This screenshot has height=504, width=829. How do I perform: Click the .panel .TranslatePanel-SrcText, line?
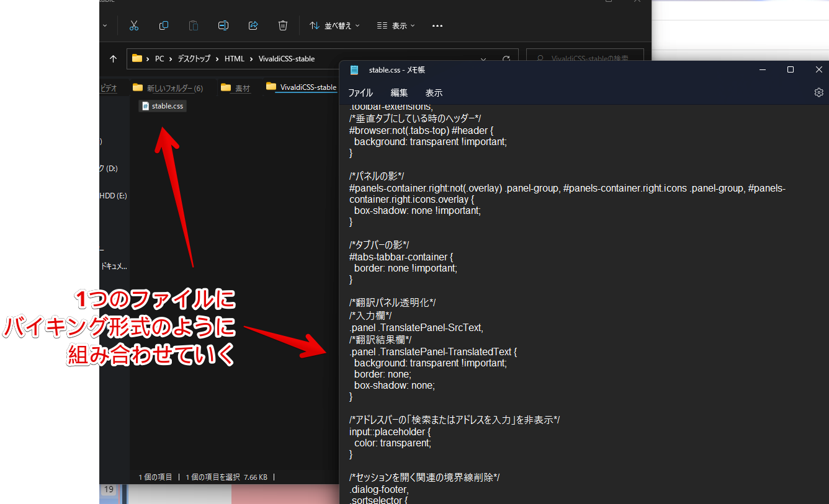(x=416, y=327)
